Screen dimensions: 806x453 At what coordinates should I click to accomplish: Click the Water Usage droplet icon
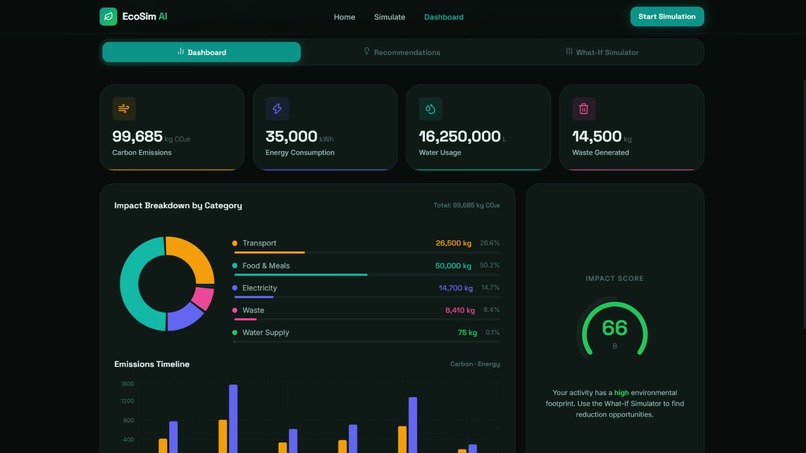pos(430,108)
